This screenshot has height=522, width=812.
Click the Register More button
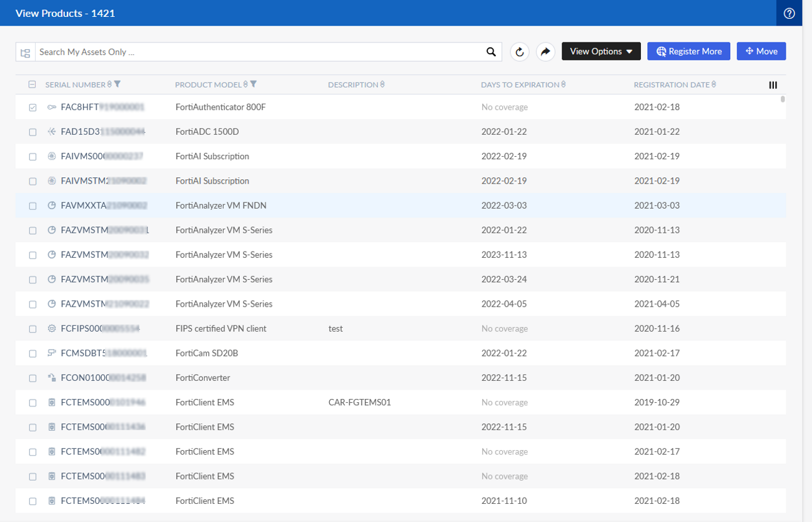(688, 51)
